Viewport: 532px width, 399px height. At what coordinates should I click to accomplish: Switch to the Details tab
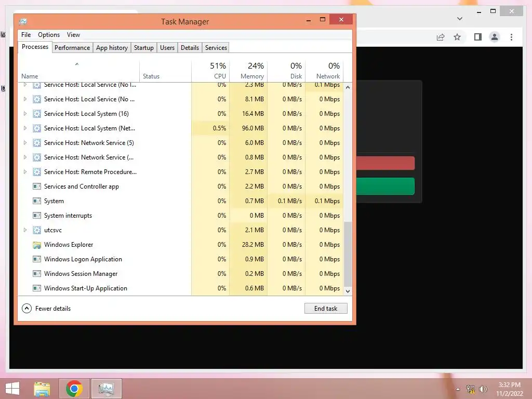pyautogui.click(x=190, y=47)
